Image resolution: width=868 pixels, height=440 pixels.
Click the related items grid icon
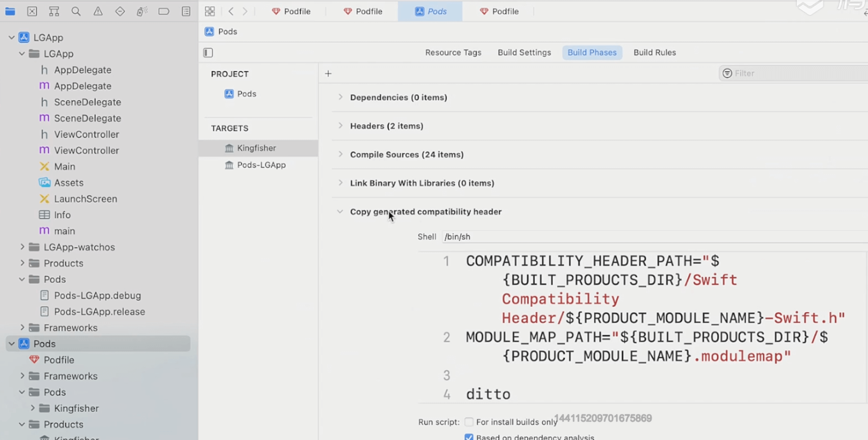[x=210, y=12]
